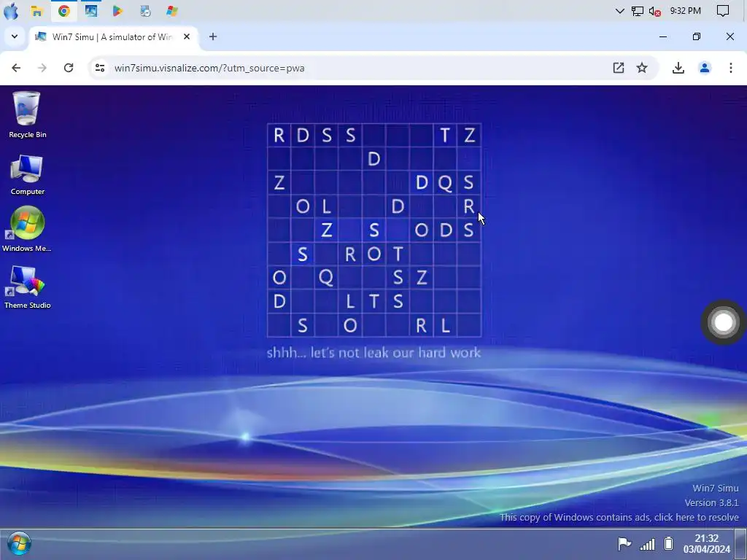Click the network signal bars tray icon

(647, 544)
